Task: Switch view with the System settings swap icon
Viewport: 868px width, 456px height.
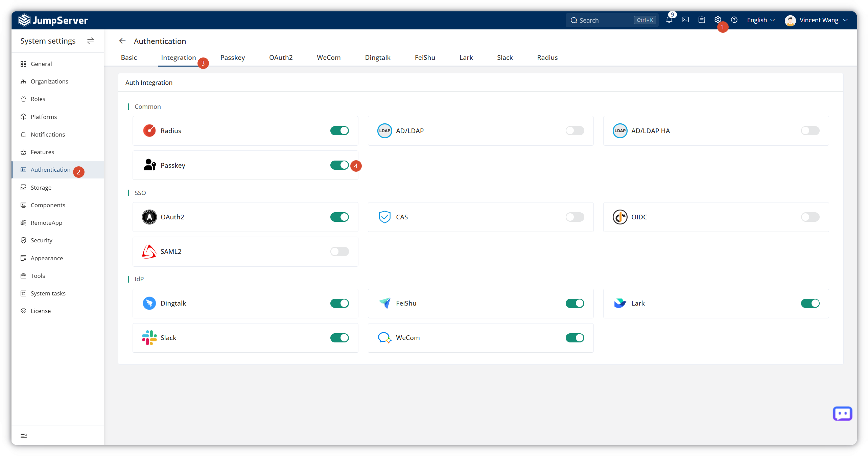Action: [90, 41]
